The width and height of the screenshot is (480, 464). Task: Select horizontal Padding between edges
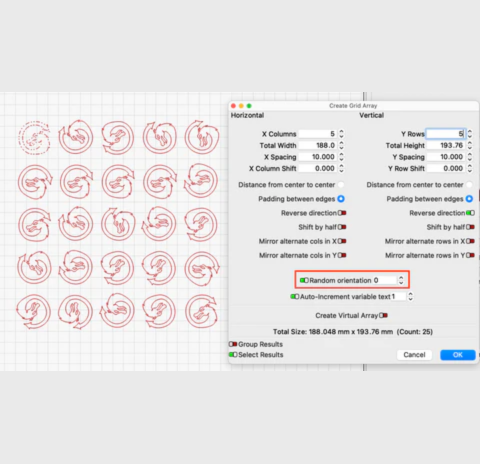tap(341, 199)
